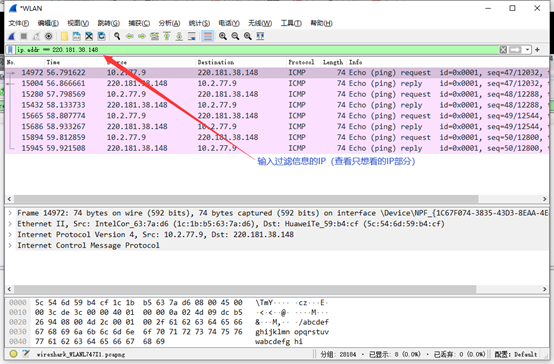
Task: Open capture options with the round icon
Action: click(x=48, y=36)
